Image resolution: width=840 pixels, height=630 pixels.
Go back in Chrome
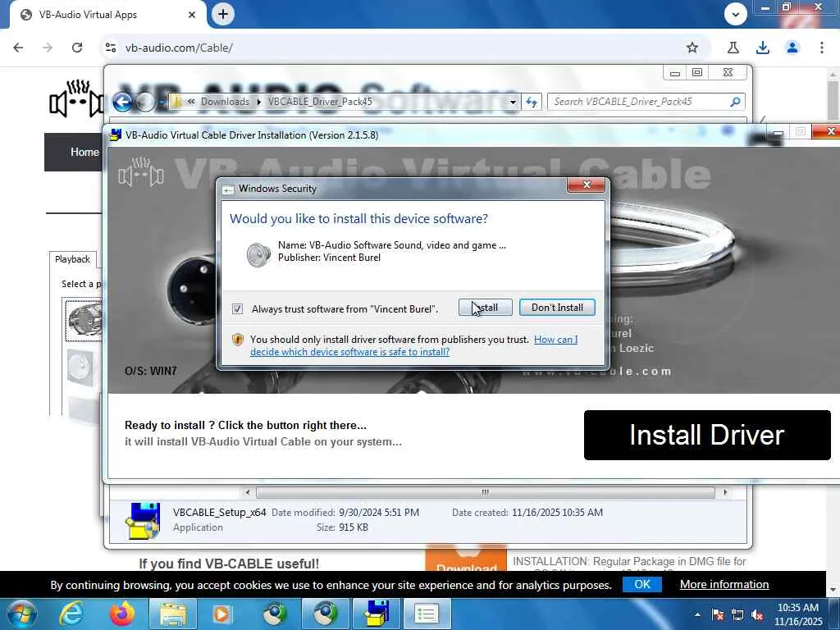(x=18, y=48)
